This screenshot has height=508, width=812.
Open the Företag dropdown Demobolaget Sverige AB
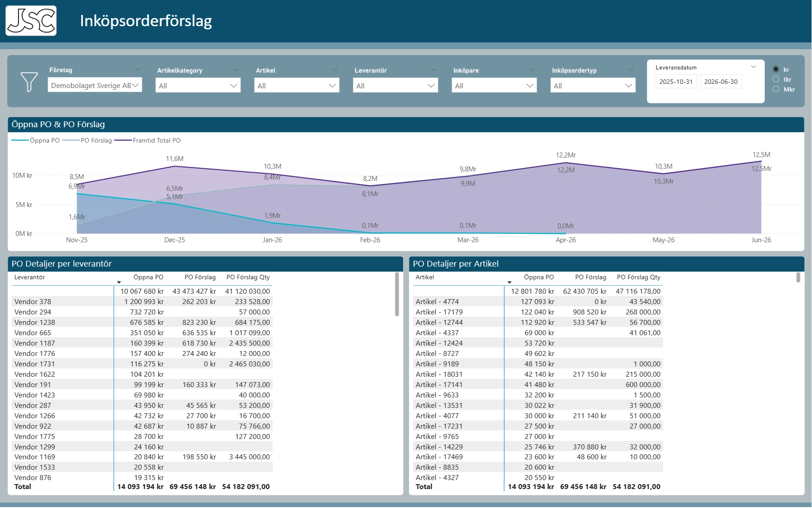pyautogui.click(x=95, y=85)
